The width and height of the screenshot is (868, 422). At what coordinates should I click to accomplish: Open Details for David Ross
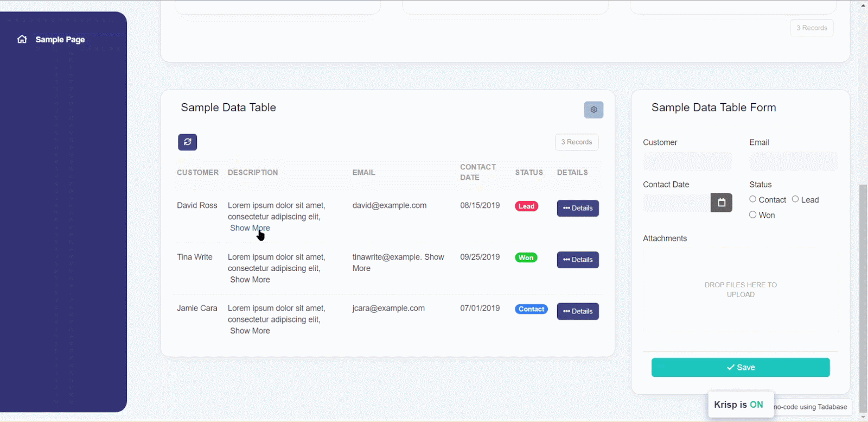point(578,208)
